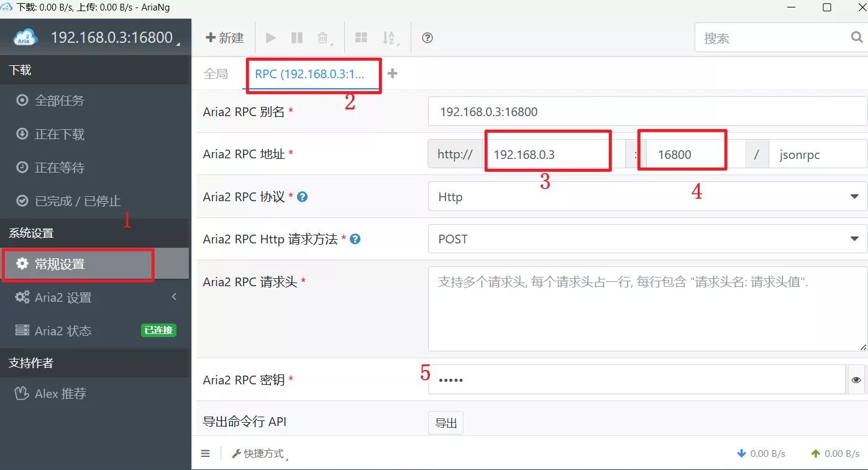This screenshot has width=868, height=470.
Task: Focus the Aria2 RPC 请求头 textarea
Action: (x=647, y=309)
